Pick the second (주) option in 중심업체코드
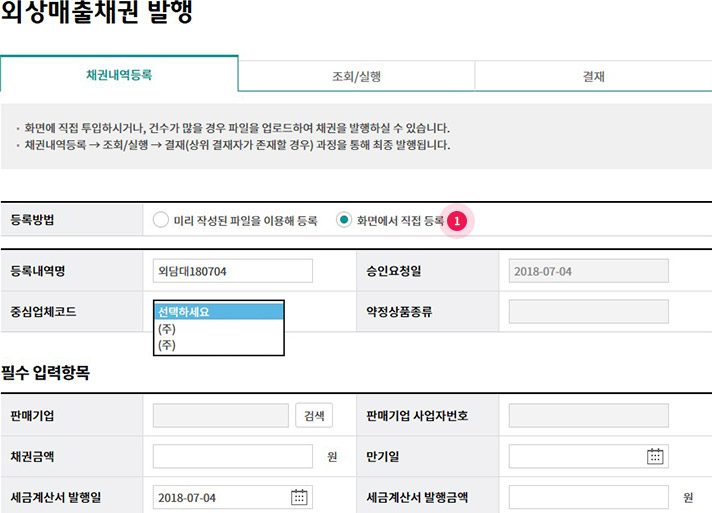712x513 pixels. pyautogui.click(x=219, y=344)
